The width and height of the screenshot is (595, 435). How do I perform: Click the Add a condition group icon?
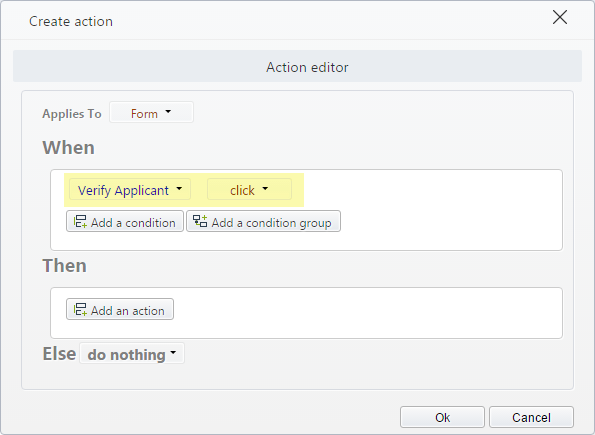tap(200, 221)
